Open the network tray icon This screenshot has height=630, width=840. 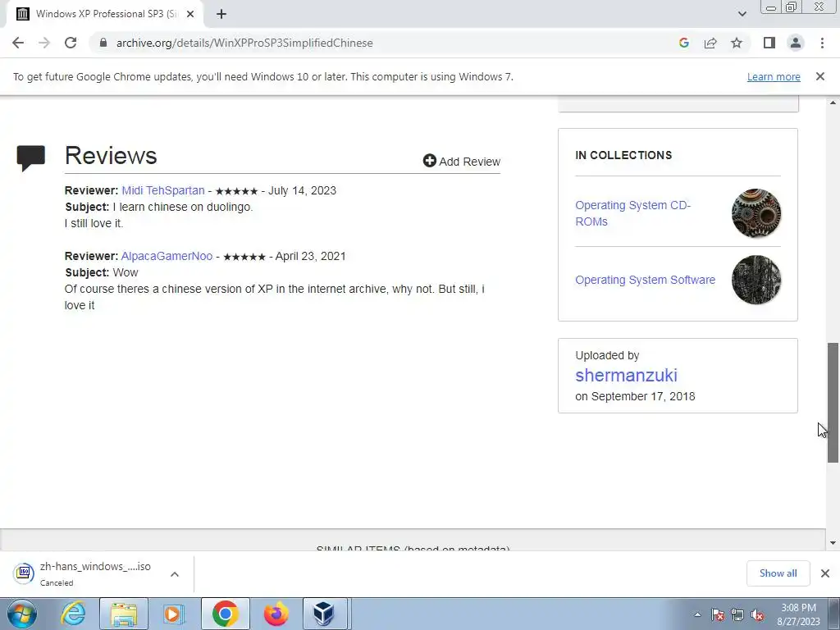pyautogui.click(x=737, y=614)
